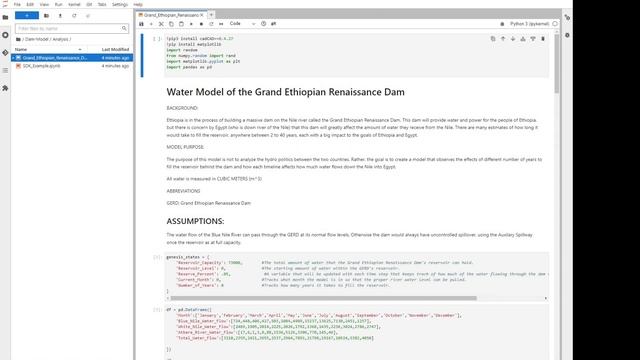Move the first cell down
Screen dimensions: 640x360
(513, 39)
